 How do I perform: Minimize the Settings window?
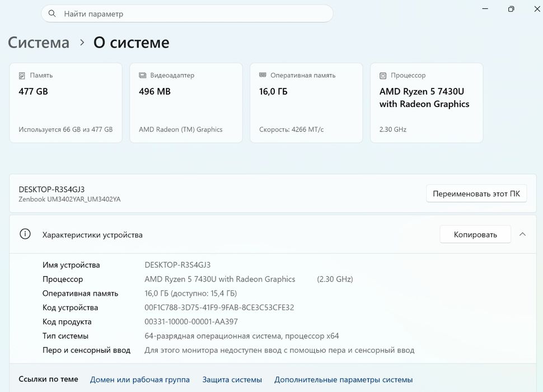(485, 8)
